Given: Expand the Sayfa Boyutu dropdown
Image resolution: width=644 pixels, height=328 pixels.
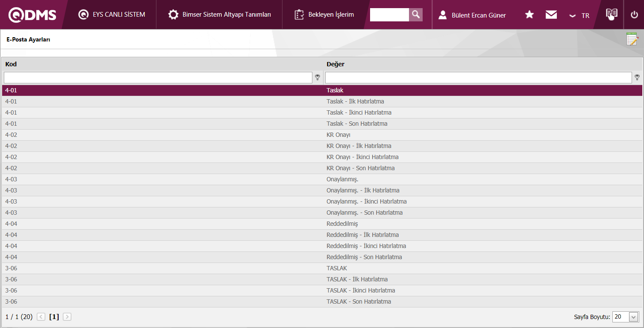Looking at the screenshot, I should 633,317.
